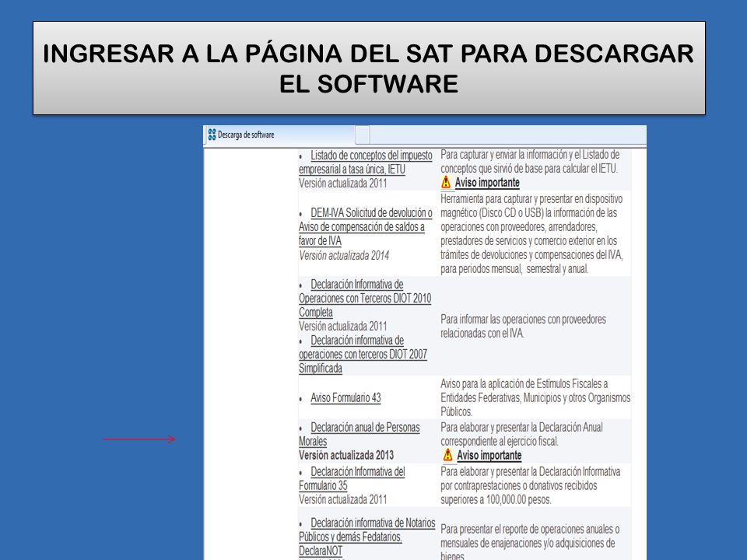Open 'DIOT 2007 Simplificada' declaration link
The height and width of the screenshot is (560, 747).
coord(363,355)
